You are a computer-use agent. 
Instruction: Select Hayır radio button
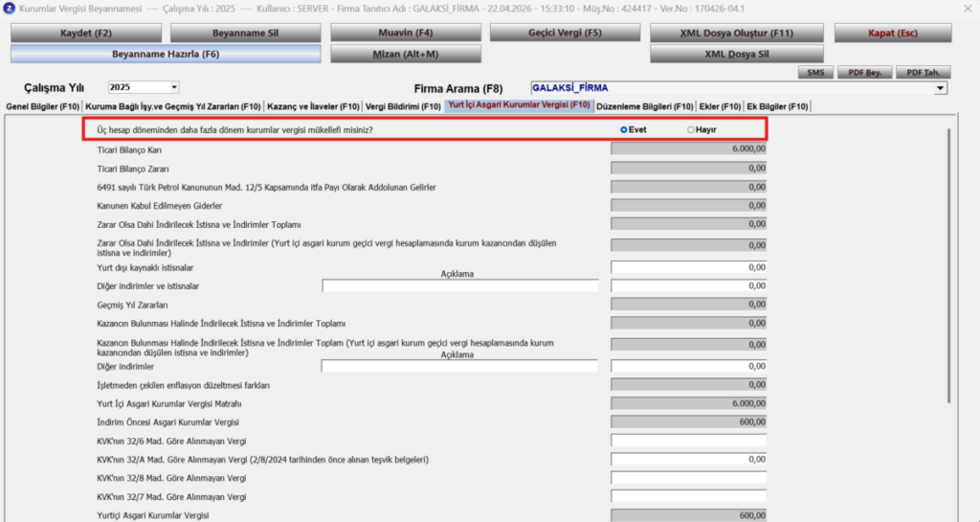click(x=691, y=130)
